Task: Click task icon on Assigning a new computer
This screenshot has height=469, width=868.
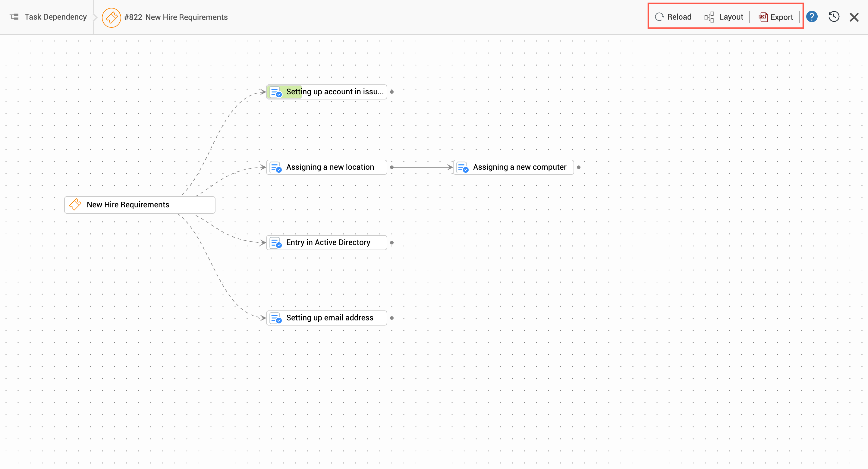Action: (463, 168)
